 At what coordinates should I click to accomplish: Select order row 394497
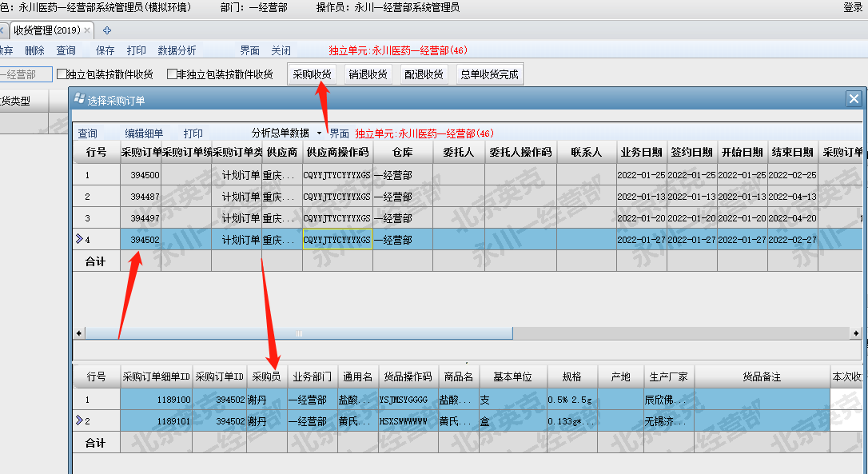click(x=468, y=218)
